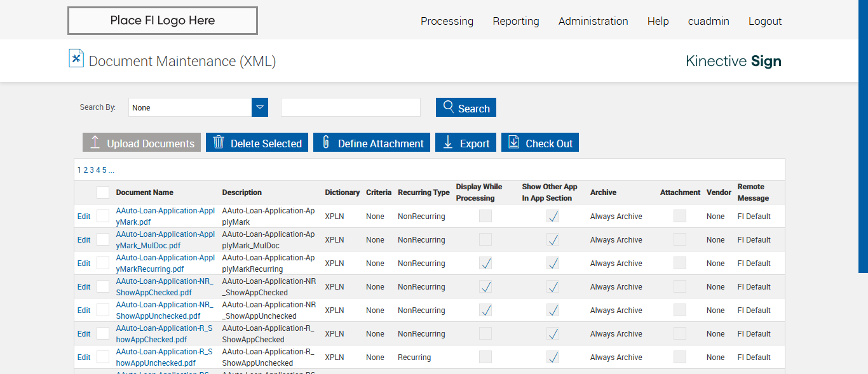
Task: Click the magnifier icon on the Search button
Action: [x=449, y=107]
